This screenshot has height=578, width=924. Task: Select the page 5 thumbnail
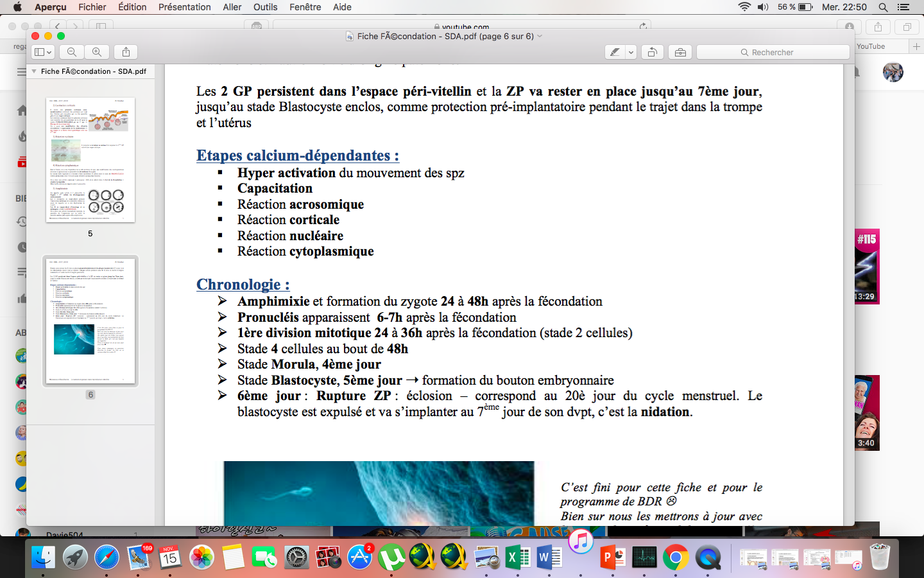pos(90,160)
